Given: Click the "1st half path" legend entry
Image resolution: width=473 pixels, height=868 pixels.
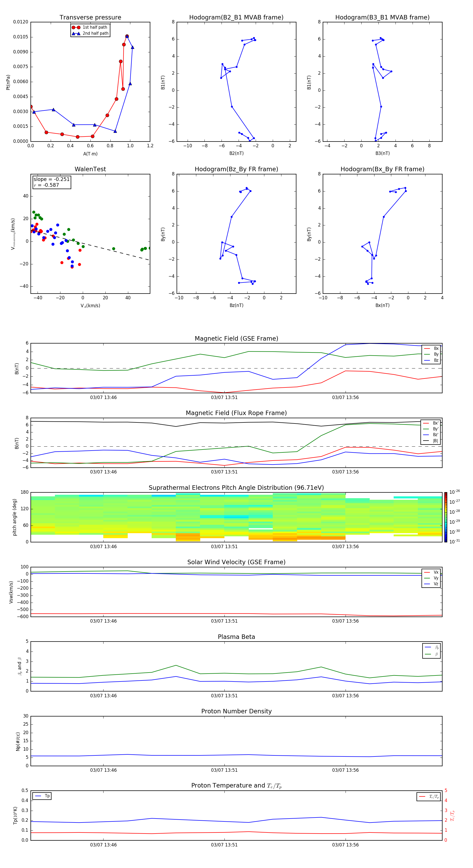Looking at the screenshot, I should [90, 27].
